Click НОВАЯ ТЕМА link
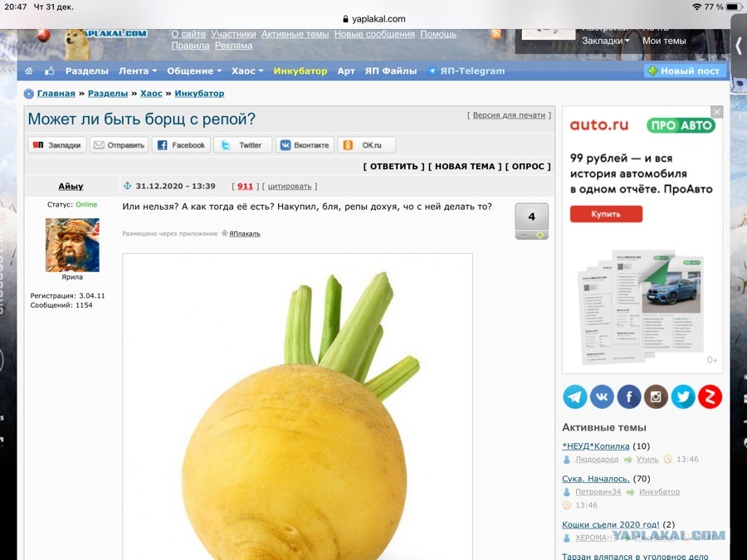This screenshot has height=560, width=747. [465, 166]
